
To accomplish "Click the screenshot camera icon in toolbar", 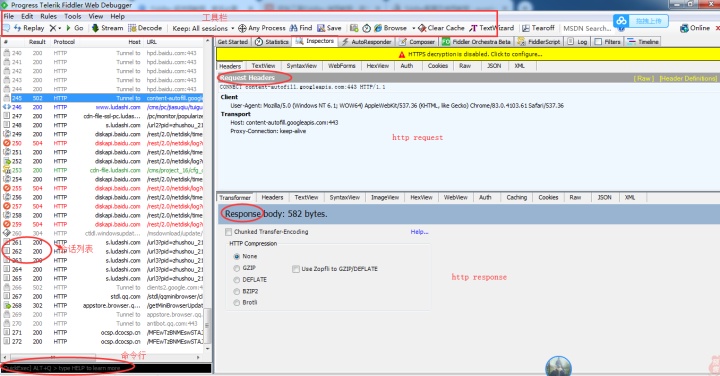I will [x=354, y=28].
